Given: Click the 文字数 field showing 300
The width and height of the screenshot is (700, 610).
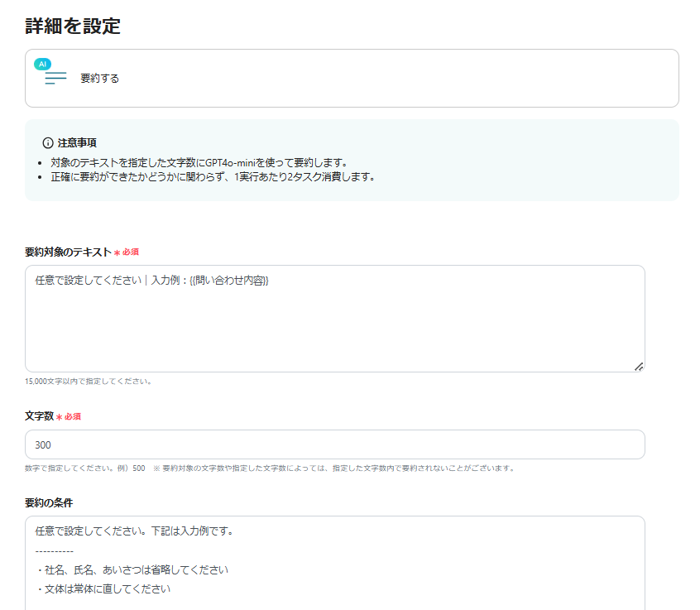Looking at the screenshot, I should pos(334,444).
